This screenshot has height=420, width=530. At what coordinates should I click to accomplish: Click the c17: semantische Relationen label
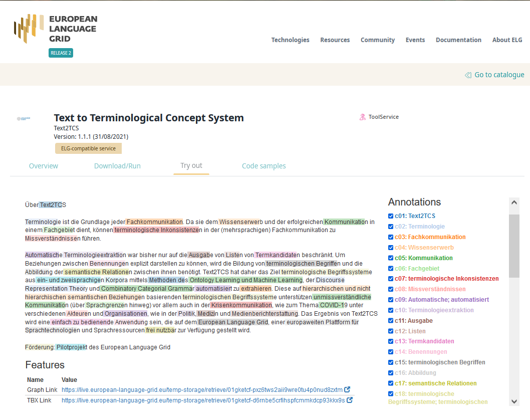click(436, 383)
